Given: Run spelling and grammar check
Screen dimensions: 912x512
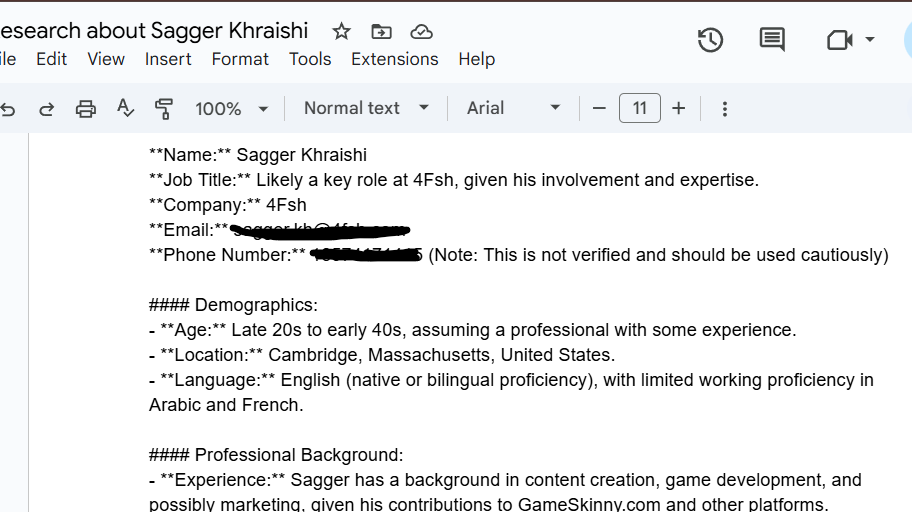Looking at the screenshot, I should coord(125,108).
